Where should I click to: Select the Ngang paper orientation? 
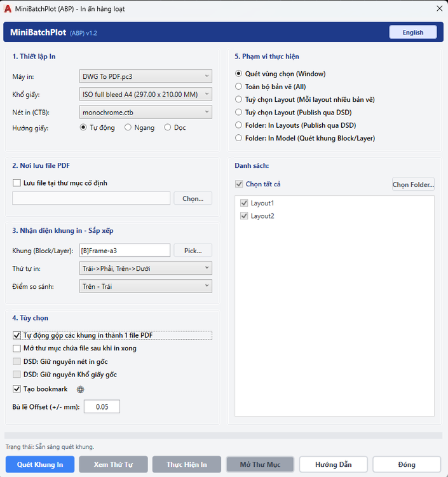128,127
